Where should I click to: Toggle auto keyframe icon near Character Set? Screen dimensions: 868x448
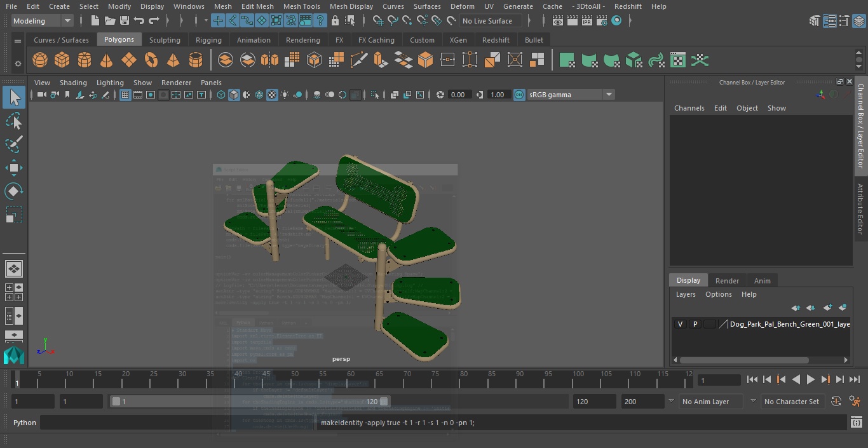pyautogui.click(x=836, y=401)
